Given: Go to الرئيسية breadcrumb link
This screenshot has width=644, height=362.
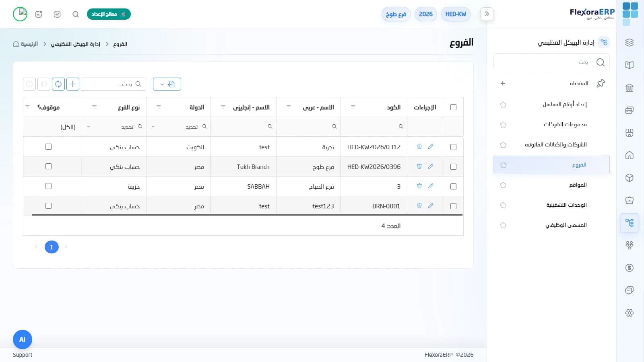Looking at the screenshot, I should (26, 44).
